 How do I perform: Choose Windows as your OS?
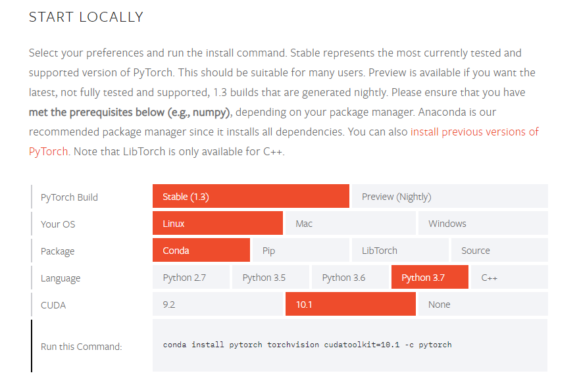pyautogui.click(x=483, y=224)
